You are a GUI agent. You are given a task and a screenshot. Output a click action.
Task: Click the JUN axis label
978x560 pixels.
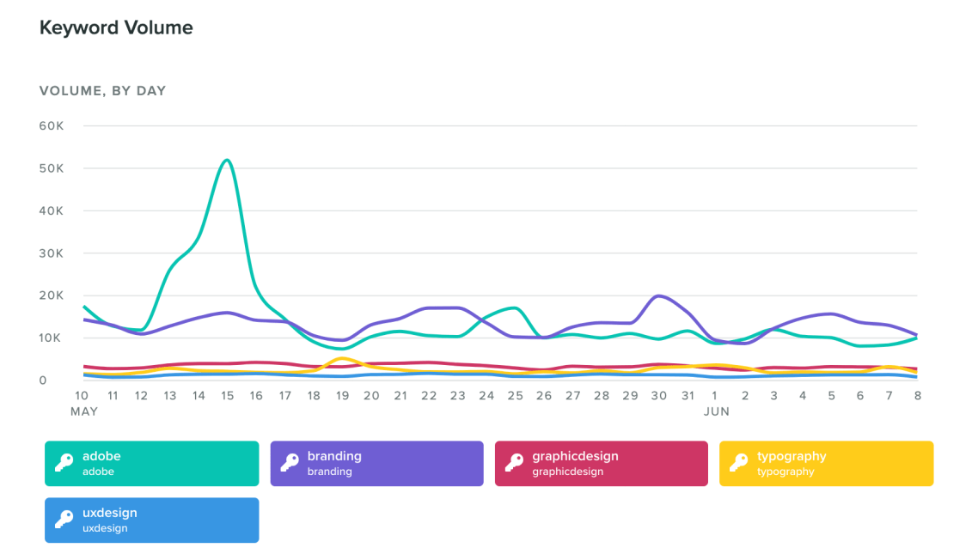[718, 411]
